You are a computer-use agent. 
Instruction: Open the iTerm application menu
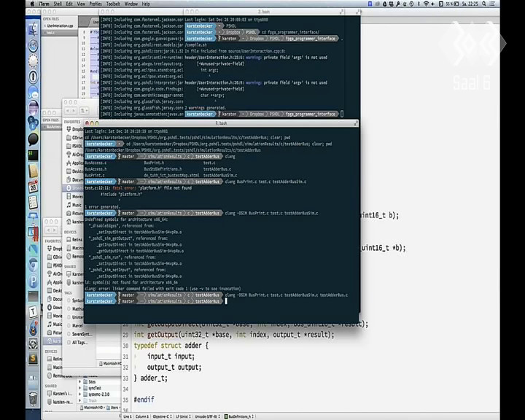[44, 4]
